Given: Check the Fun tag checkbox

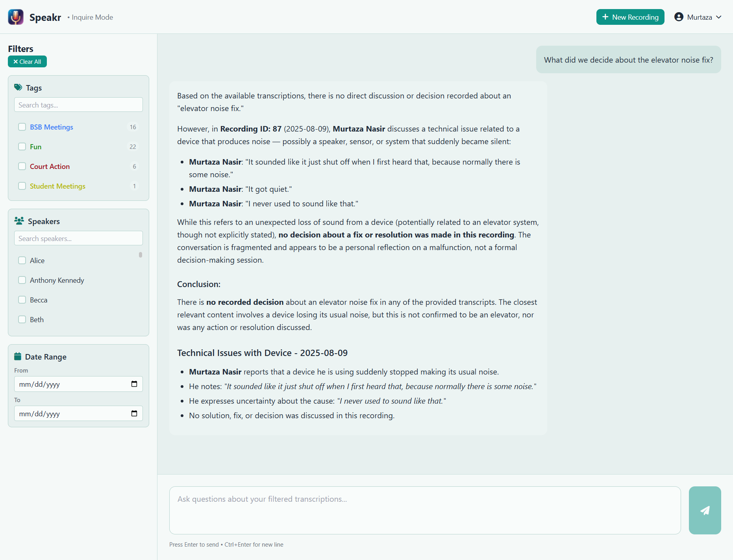Looking at the screenshot, I should [22, 146].
